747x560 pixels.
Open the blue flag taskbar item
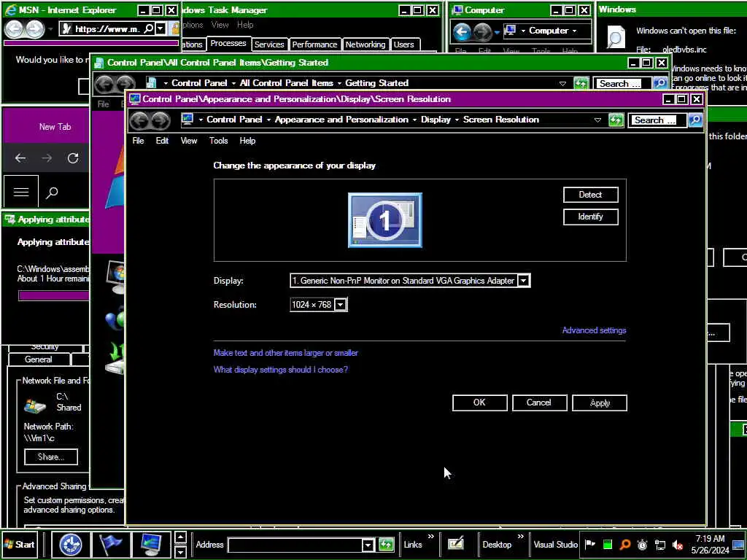[111, 544]
